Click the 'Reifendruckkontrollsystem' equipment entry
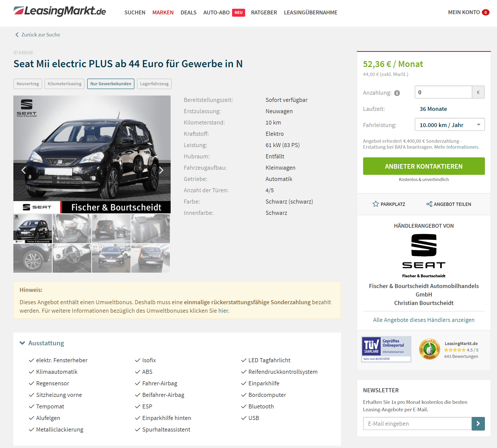 tap(283, 372)
